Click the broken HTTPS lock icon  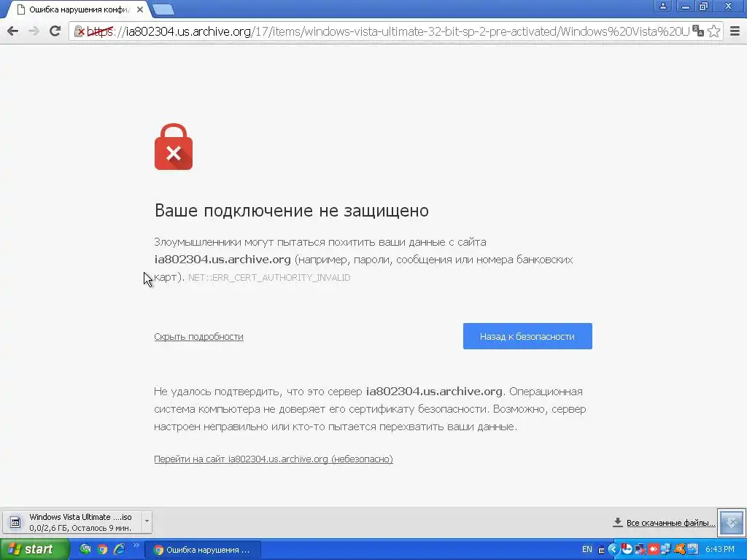pyautogui.click(x=80, y=31)
